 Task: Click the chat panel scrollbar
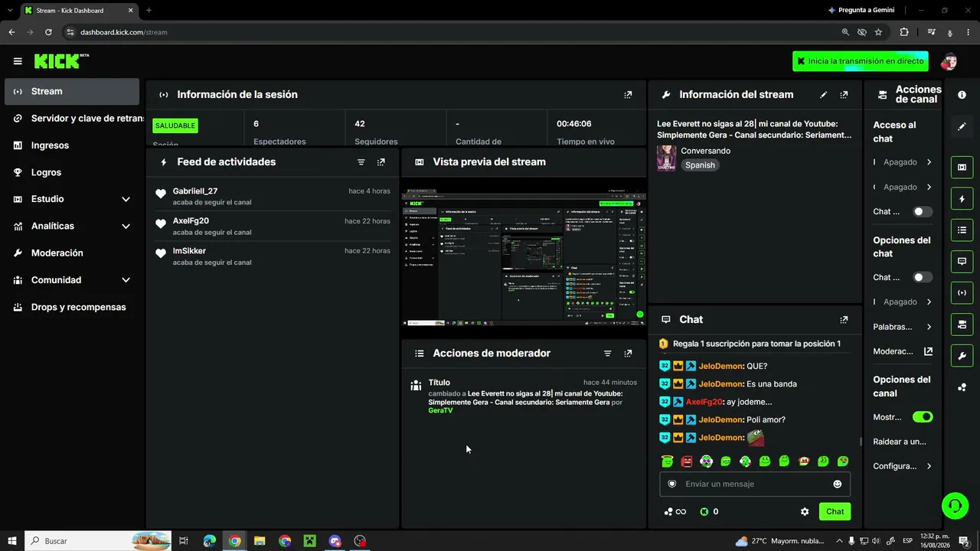coord(861,442)
